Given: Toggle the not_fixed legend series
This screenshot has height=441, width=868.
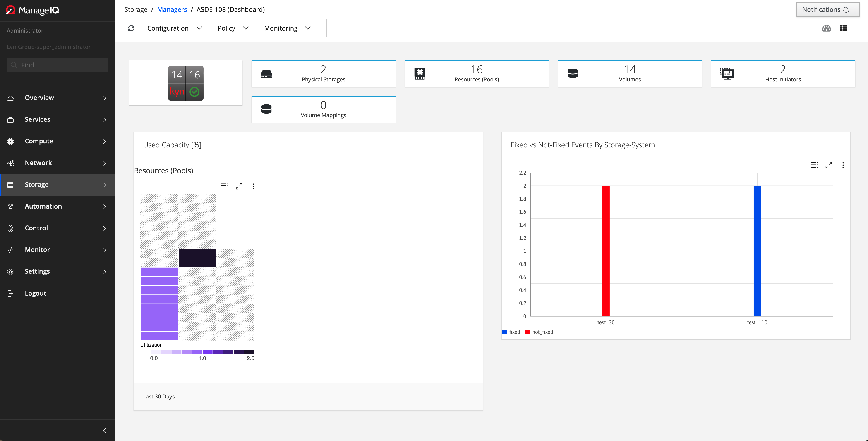Looking at the screenshot, I should (539, 332).
